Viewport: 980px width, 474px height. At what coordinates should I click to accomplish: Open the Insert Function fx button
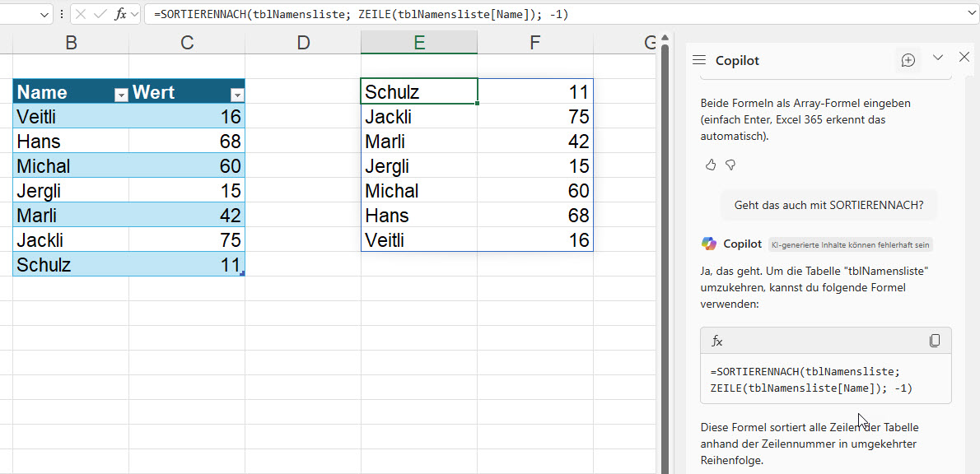coord(120,14)
